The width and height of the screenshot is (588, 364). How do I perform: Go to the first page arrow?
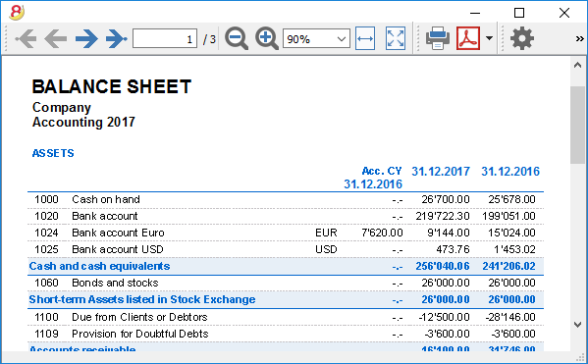point(26,38)
